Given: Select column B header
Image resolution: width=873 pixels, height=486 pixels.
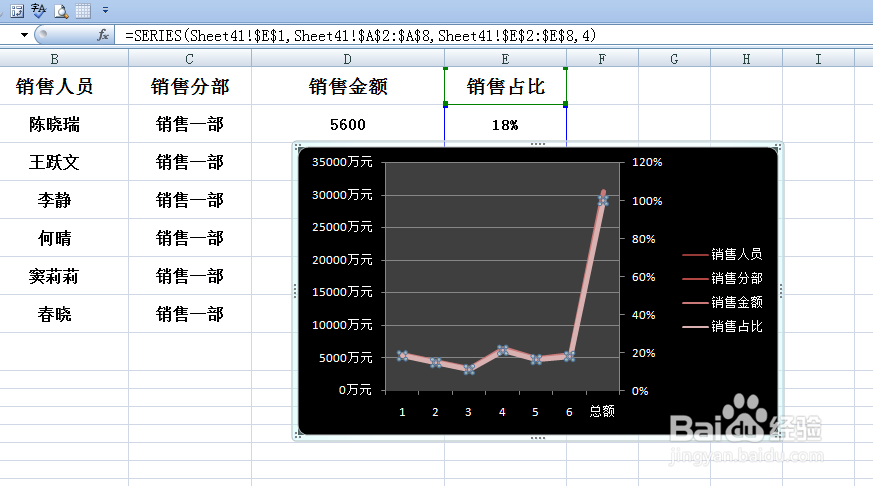Looking at the screenshot, I should click(55, 59).
